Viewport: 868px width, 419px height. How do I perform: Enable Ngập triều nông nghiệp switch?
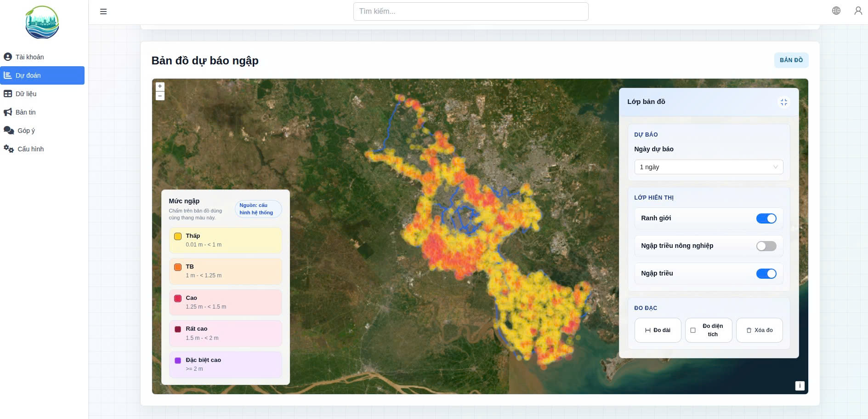[766, 246]
